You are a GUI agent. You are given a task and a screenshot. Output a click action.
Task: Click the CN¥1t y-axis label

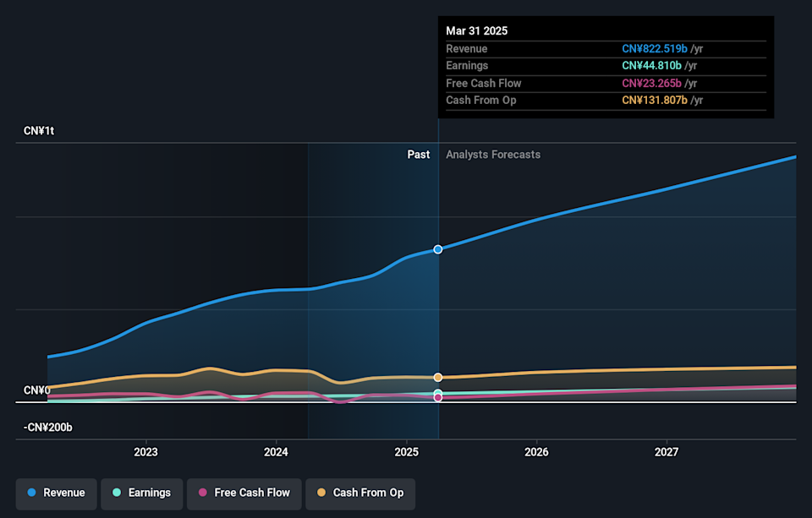click(x=39, y=131)
